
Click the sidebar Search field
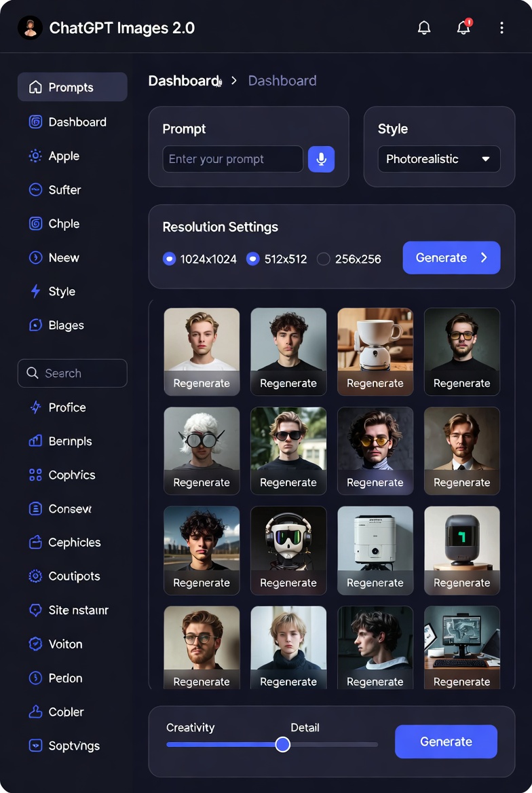(x=73, y=373)
